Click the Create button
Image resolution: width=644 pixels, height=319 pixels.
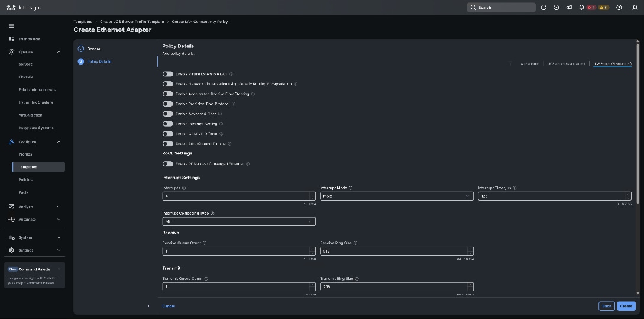tap(626, 306)
